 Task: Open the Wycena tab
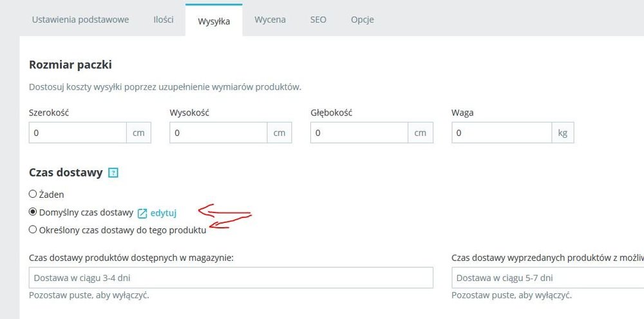[270, 19]
